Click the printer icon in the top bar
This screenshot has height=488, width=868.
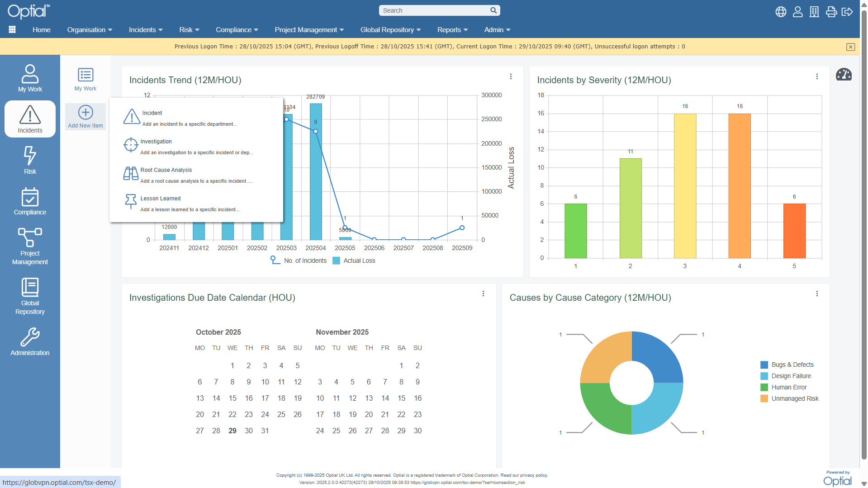pos(831,12)
